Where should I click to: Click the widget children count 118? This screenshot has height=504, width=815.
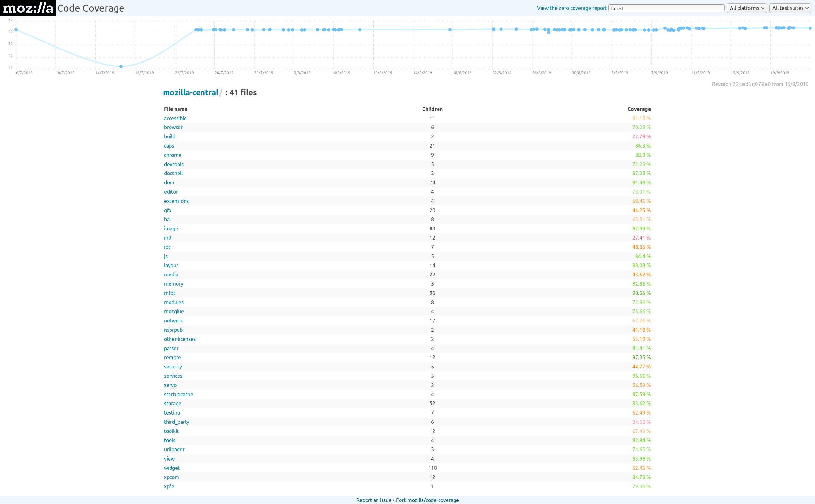(432, 468)
